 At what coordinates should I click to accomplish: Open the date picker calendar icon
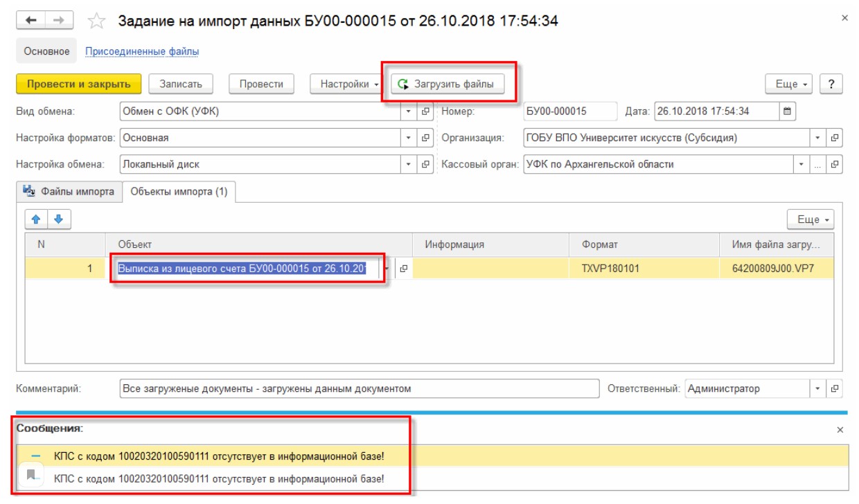click(787, 111)
